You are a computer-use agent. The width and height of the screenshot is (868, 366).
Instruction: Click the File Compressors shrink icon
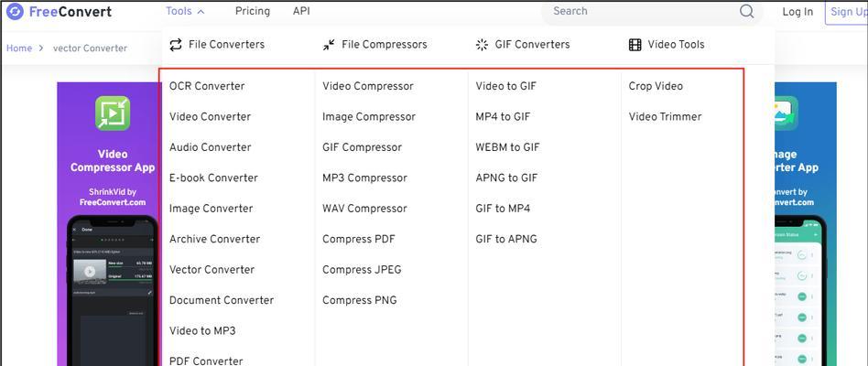(329, 45)
